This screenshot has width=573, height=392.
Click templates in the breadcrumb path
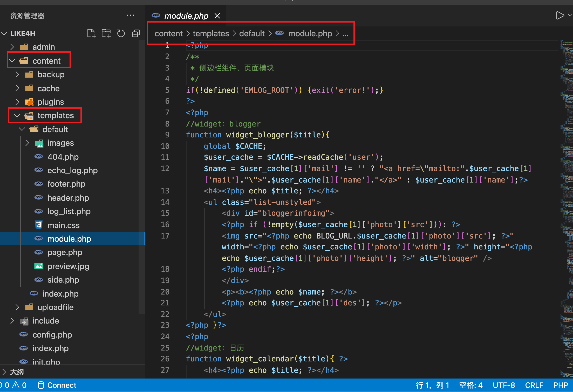point(211,33)
